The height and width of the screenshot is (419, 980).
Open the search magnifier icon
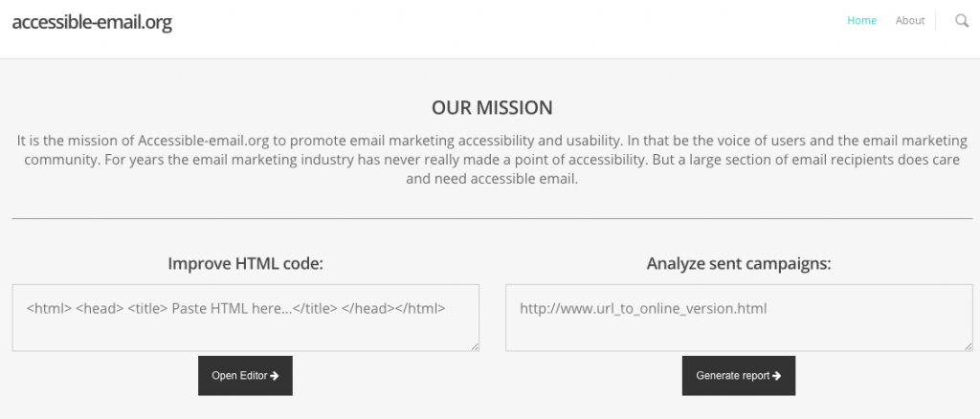click(962, 21)
